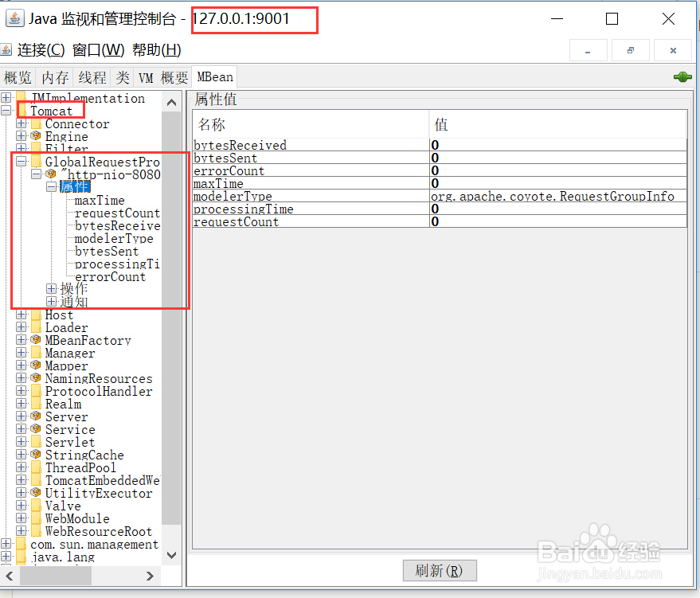Collapse the GlobalRequestProcessor node
700x598 pixels.
pos(21,161)
